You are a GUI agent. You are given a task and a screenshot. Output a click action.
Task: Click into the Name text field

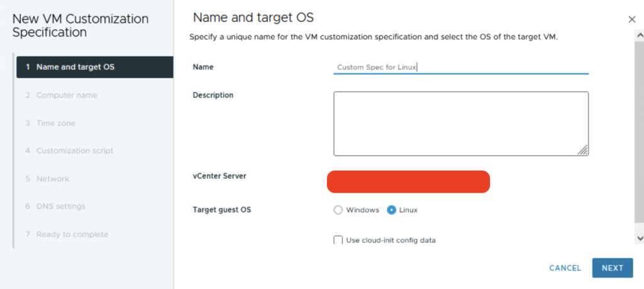tap(460, 67)
